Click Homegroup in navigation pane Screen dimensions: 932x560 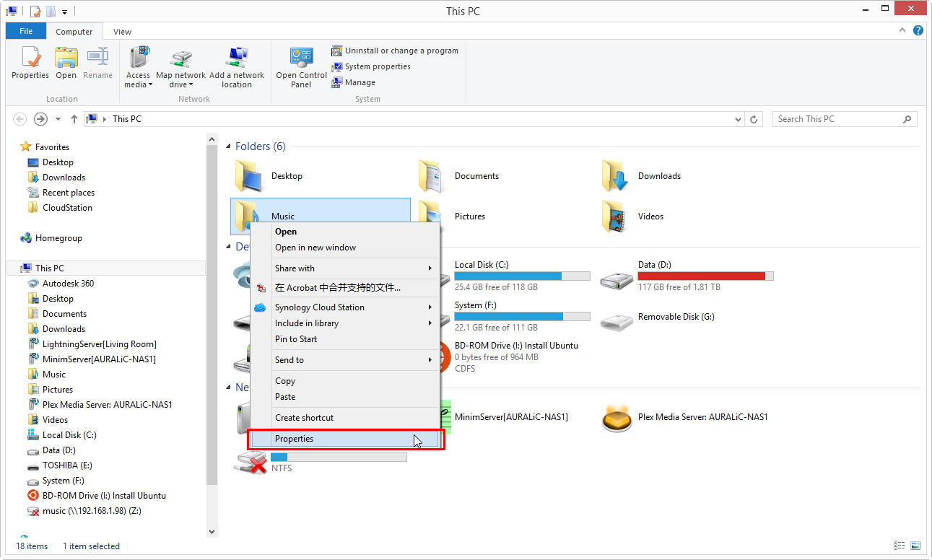[x=58, y=238]
